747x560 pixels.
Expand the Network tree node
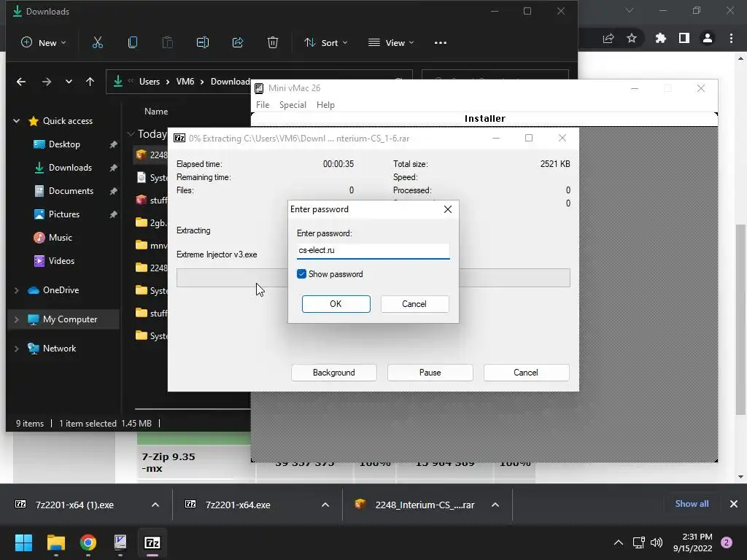coord(16,349)
